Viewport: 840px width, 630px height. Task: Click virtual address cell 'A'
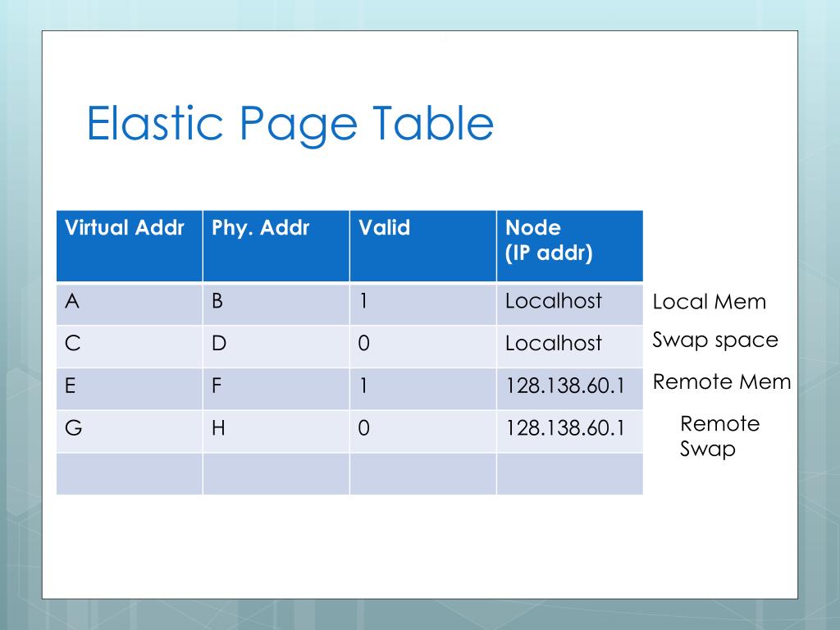click(130, 304)
